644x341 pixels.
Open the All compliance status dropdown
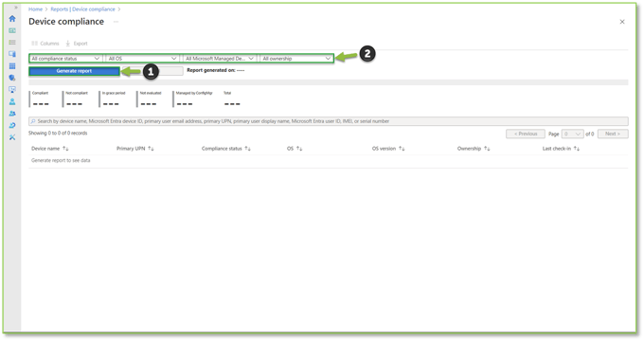(x=65, y=59)
